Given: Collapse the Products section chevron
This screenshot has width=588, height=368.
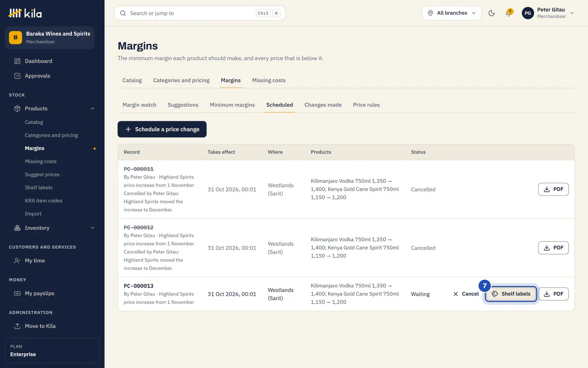Looking at the screenshot, I should [x=93, y=109].
